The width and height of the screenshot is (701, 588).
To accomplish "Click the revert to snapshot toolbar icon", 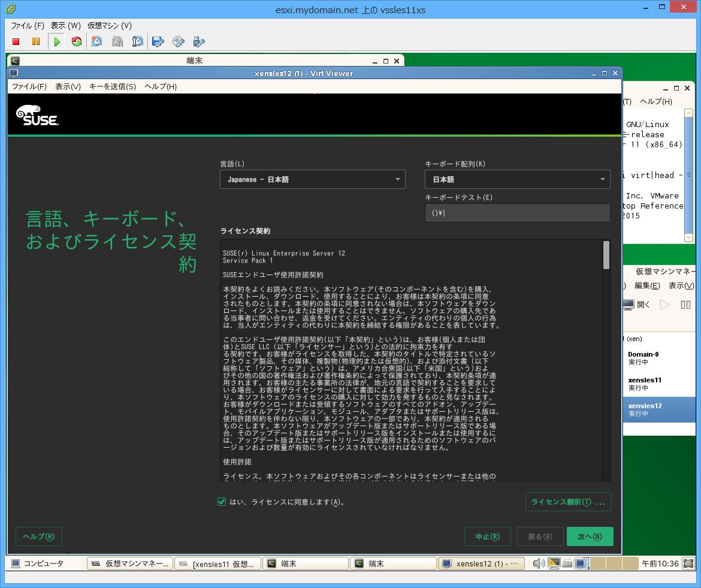I will tap(117, 41).
